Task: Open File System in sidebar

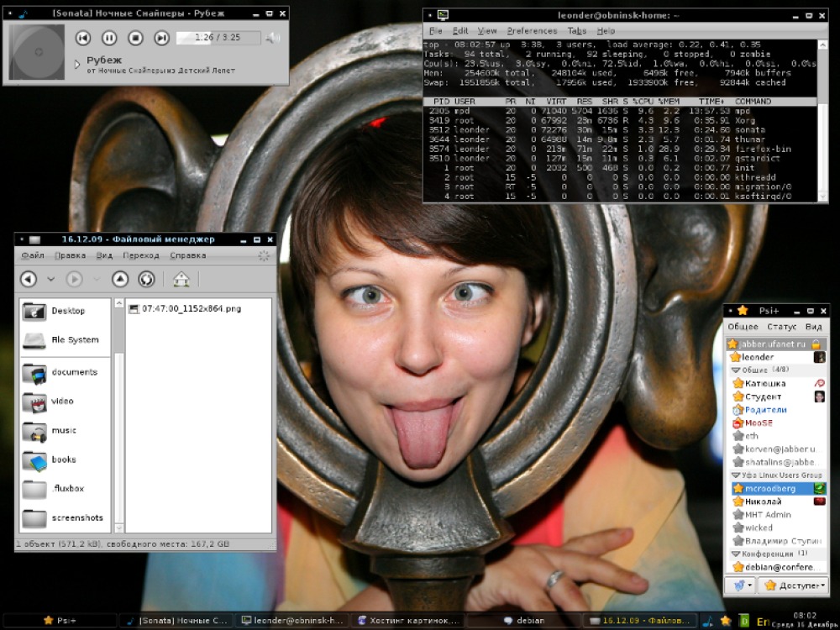Action: 65,339
